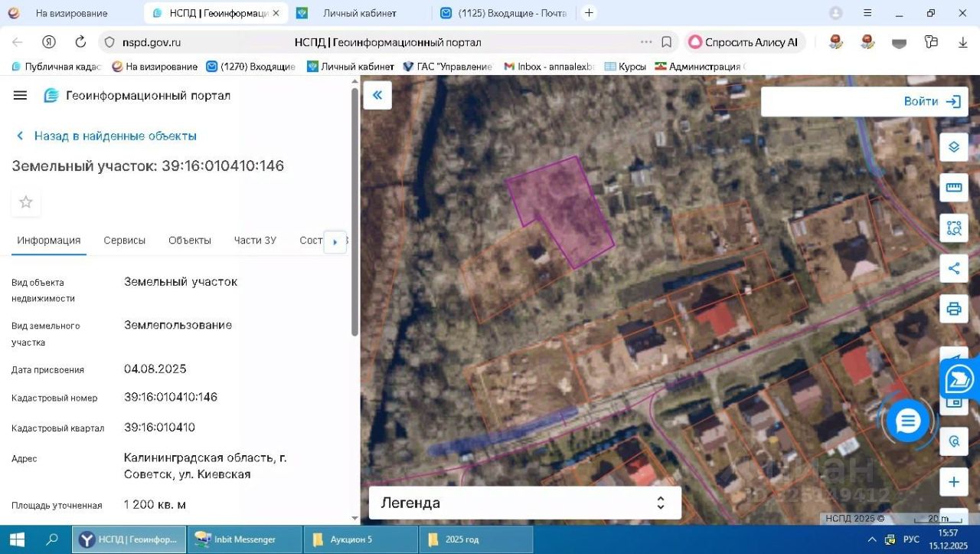Open the browser profile avatar

coord(836,13)
